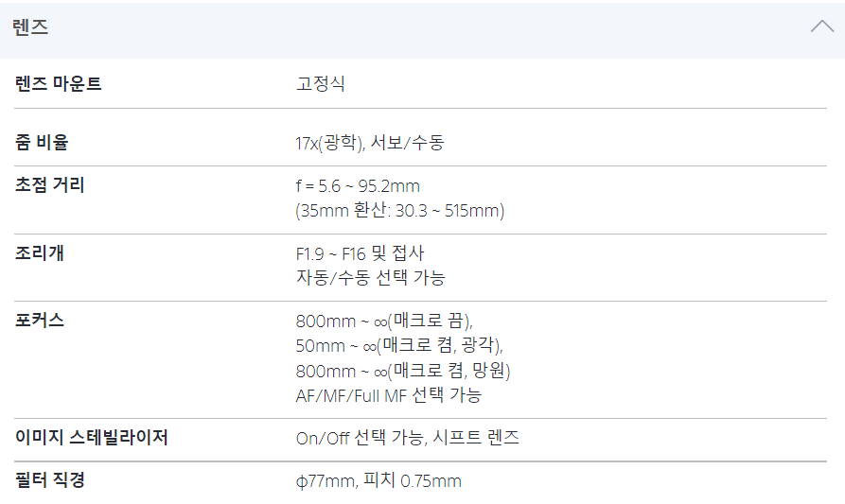This screenshot has height=504, width=845.
Task: Select the 줌 비율 row label
Action: click(x=43, y=143)
